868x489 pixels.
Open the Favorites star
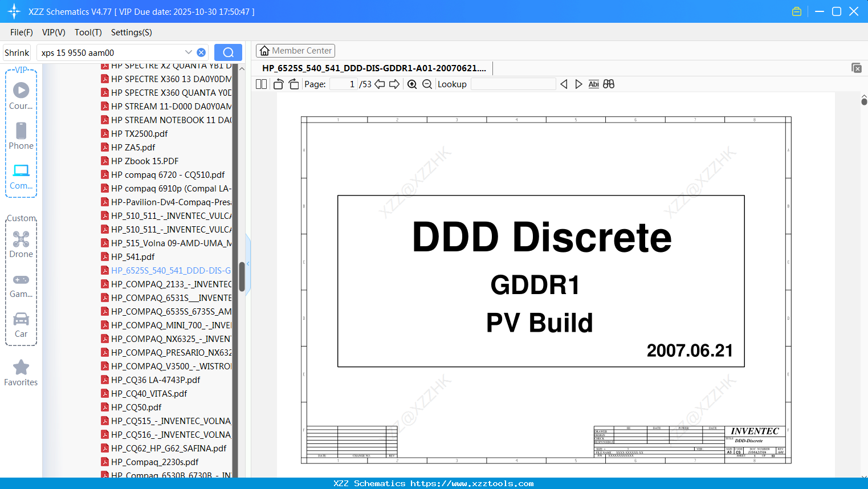pos(21,373)
